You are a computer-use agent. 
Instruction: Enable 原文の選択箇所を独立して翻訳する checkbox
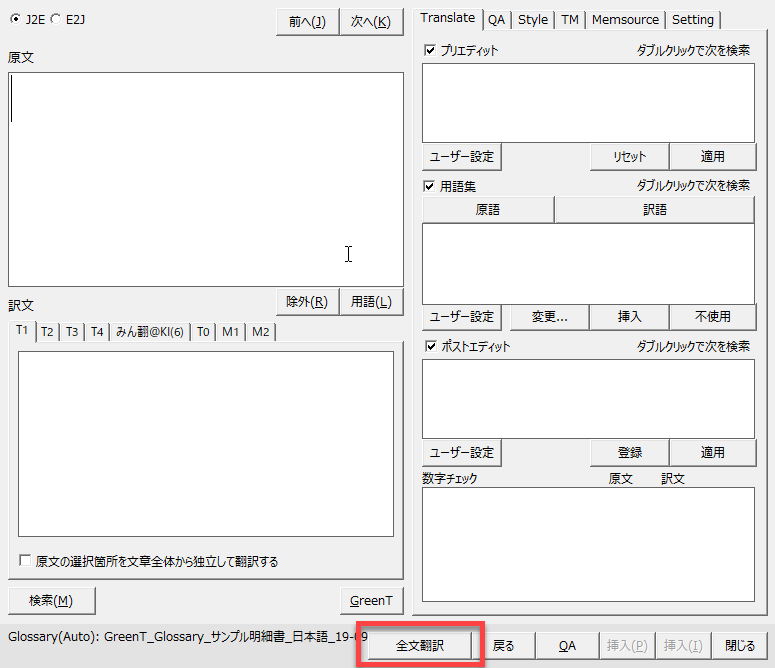click(x=25, y=562)
